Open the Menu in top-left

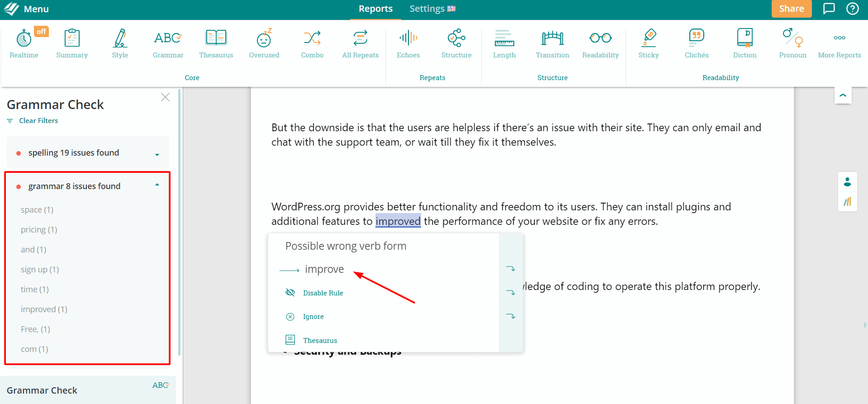(26, 9)
